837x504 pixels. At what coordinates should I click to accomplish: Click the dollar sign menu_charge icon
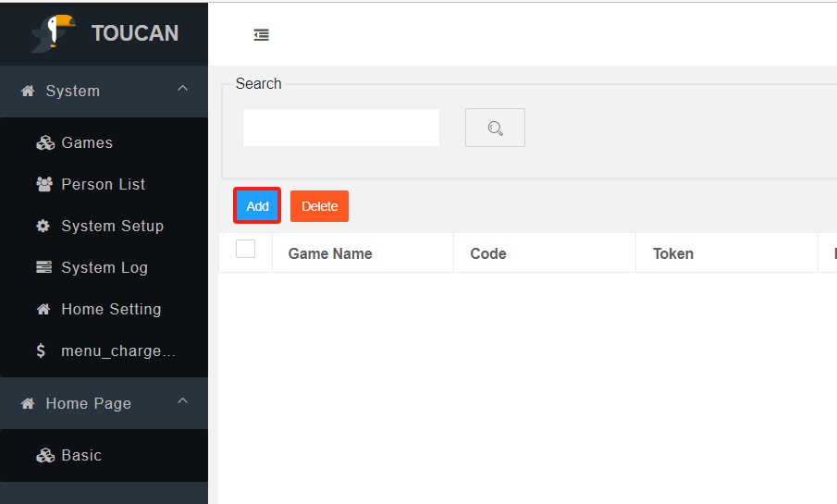(x=41, y=351)
